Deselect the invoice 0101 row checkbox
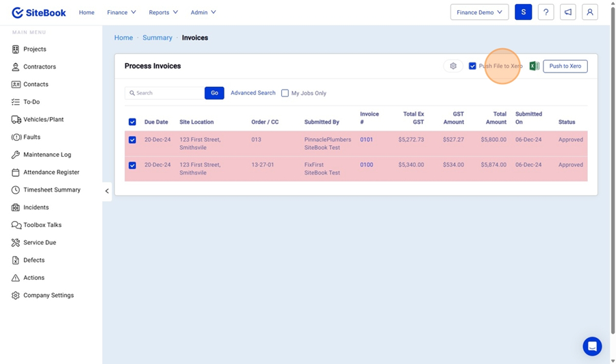The width and height of the screenshot is (616, 364). 132,140
